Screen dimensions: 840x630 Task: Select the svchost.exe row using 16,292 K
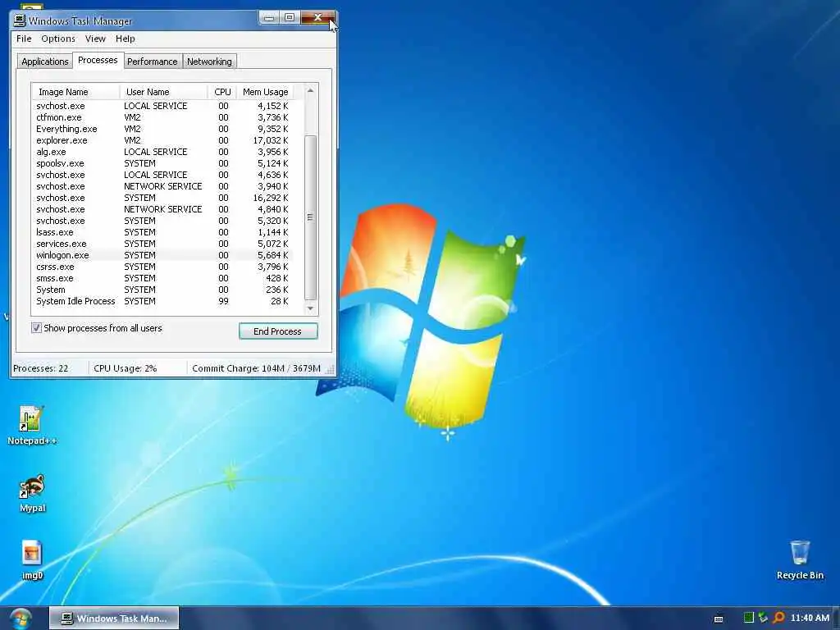point(162,198)
